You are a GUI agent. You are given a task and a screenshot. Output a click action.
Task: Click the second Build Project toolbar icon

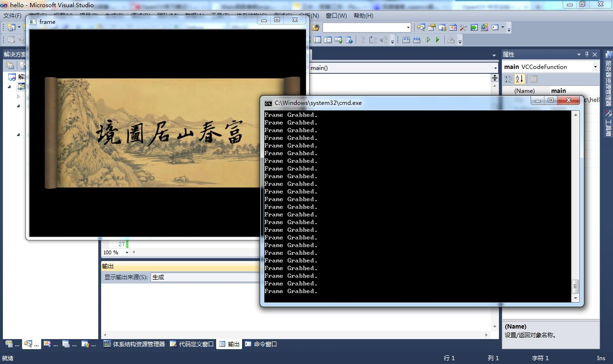[x=416, y=40]
